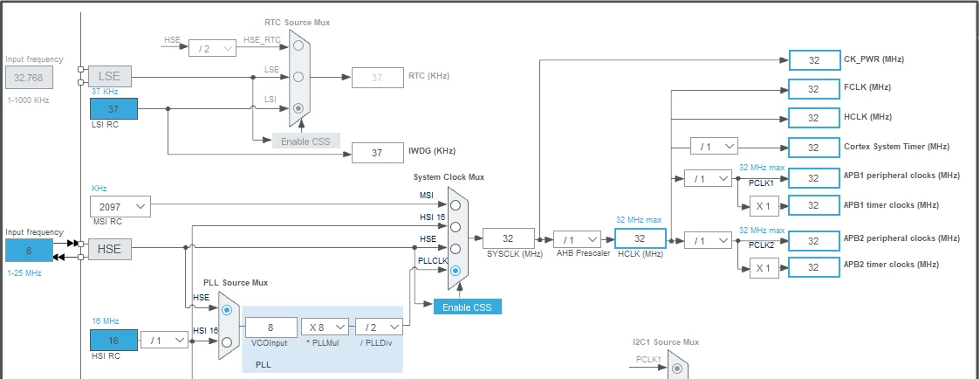Click the RTC Source Mux title
The width and height of the screenshot is (980, 379).
tap(298, 23)
